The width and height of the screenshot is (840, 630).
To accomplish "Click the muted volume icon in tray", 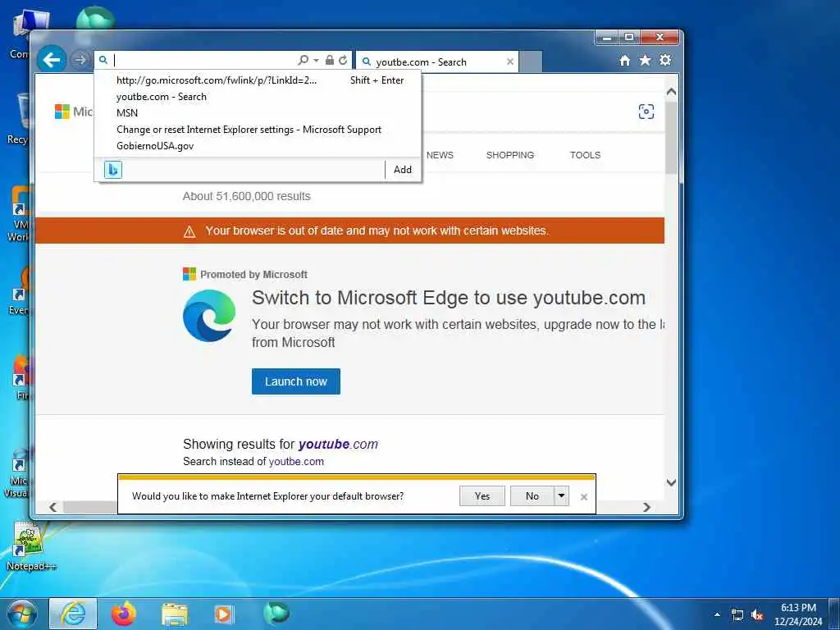I will click(757, 615).
